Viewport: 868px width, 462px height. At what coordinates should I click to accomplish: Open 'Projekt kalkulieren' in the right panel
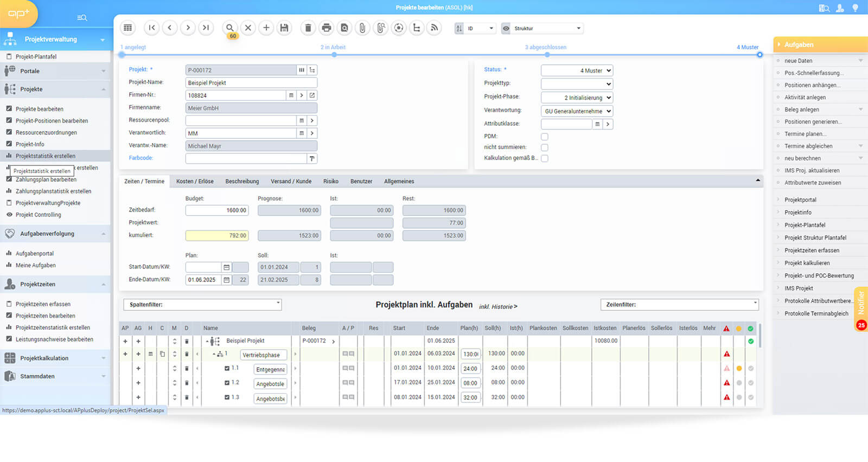coord(807,263)
